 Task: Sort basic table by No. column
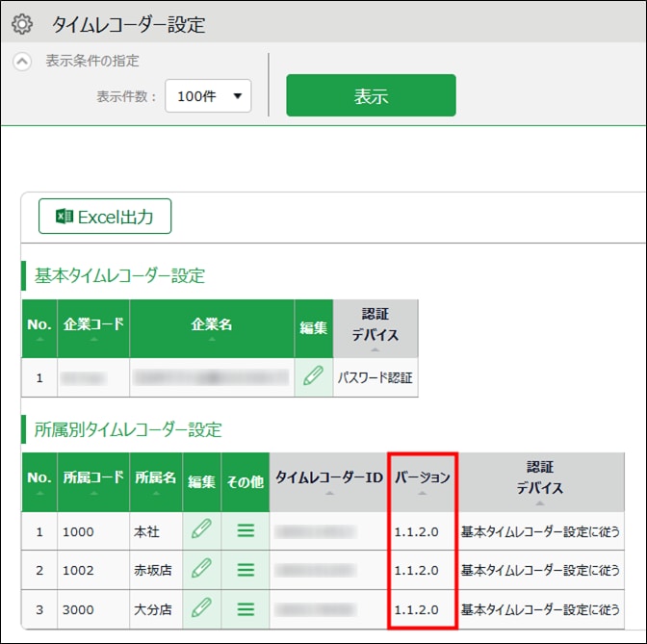[x=39, y=328]
